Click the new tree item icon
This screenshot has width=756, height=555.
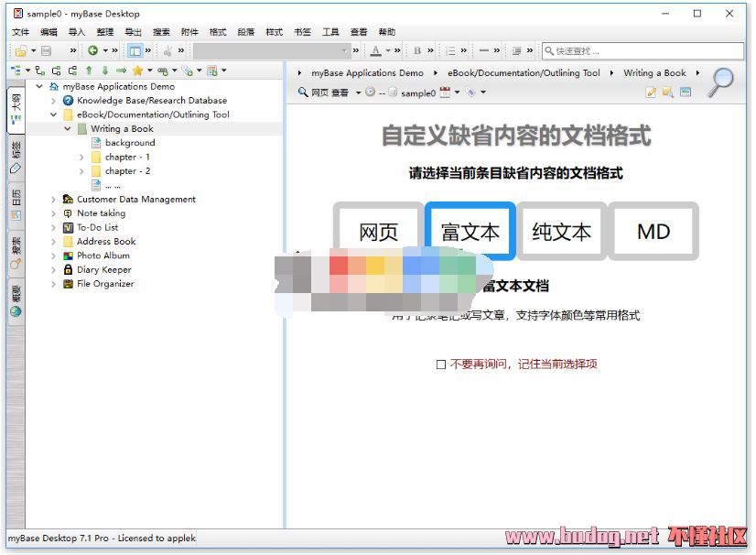click(x=16, y=71)
